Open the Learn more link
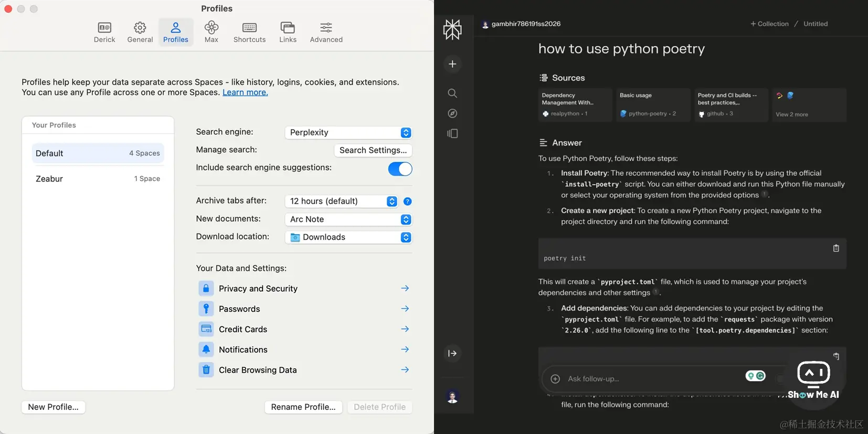 coord(245,92)
